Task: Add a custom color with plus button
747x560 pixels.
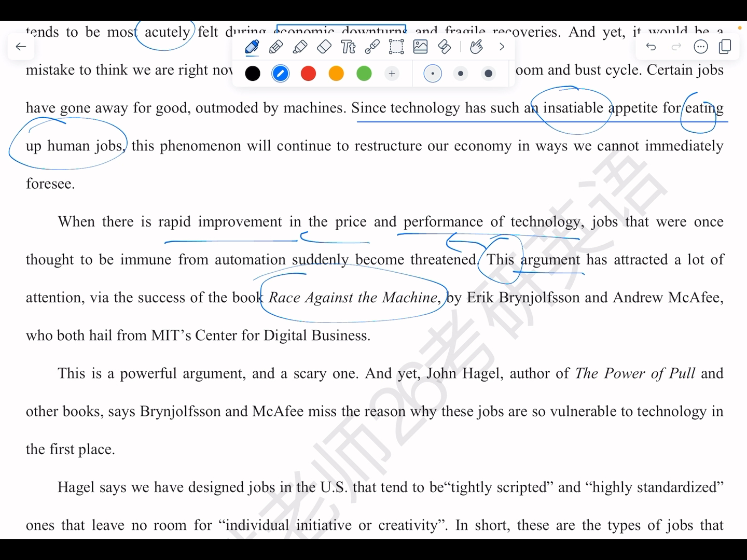Action: click(392, 74)
